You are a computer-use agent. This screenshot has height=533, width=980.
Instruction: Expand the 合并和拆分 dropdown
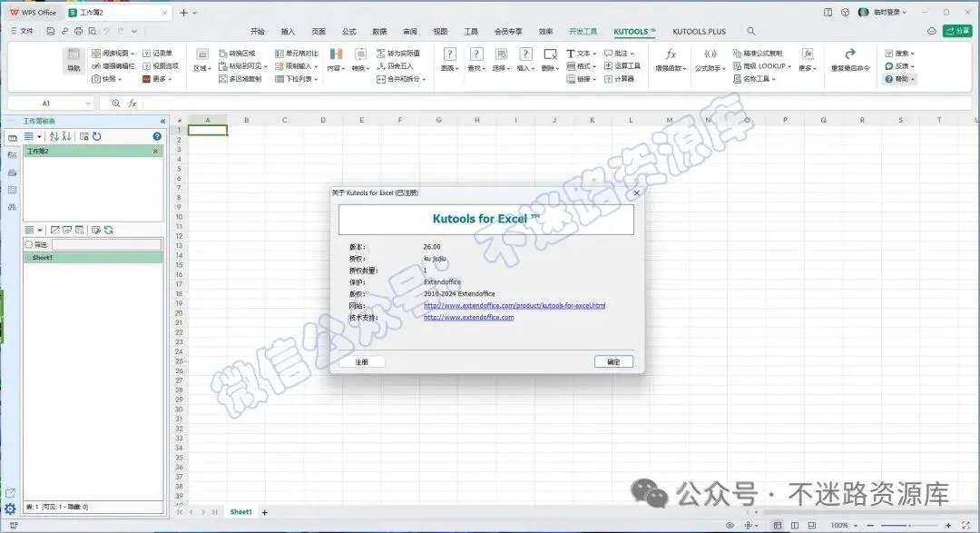425,79
